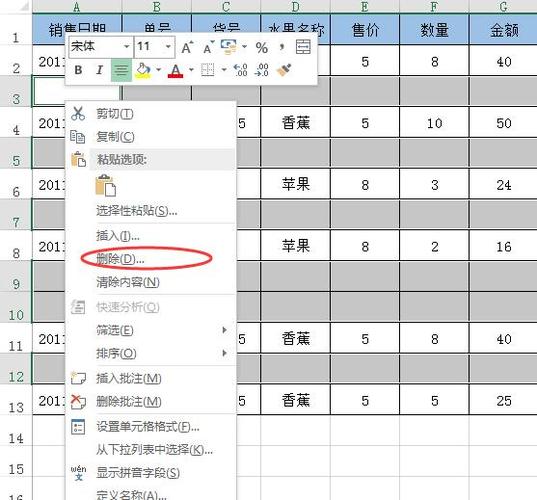This screenshot has height=500, width=537.
Task: Expand the borders dropdown arrow
Action: (x=224, y=70)
